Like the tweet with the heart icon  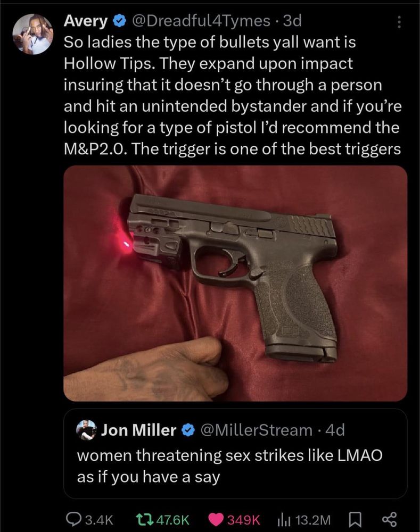pyautogui.click(x=216, y=519)
